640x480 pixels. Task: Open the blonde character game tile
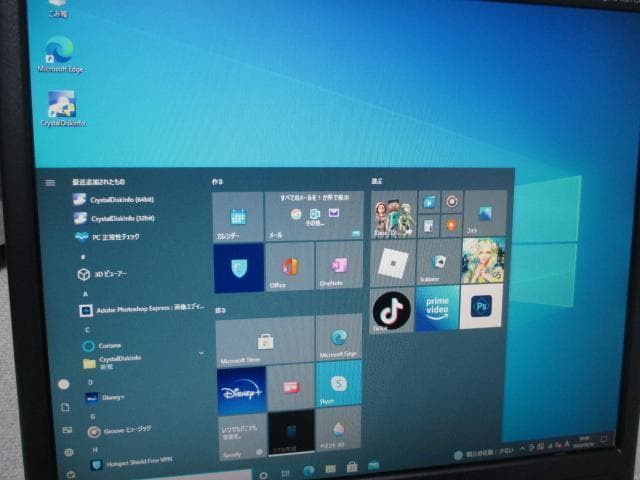[483, 260]
